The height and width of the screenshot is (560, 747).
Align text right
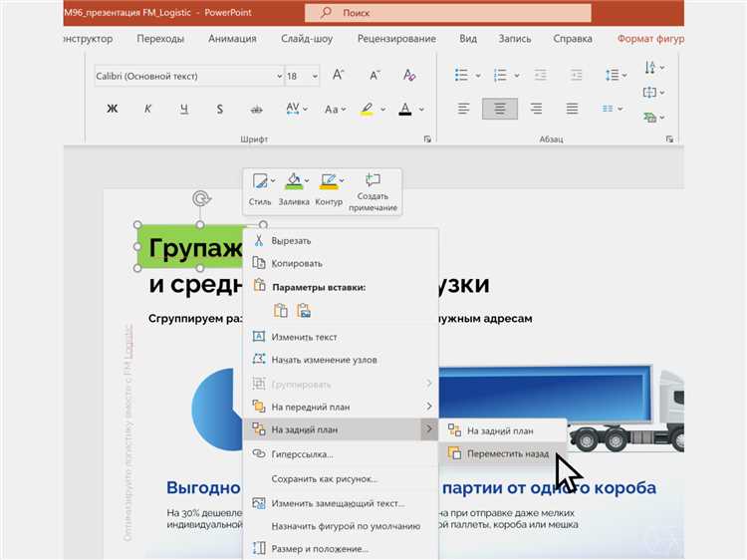[x=536, y=109]
